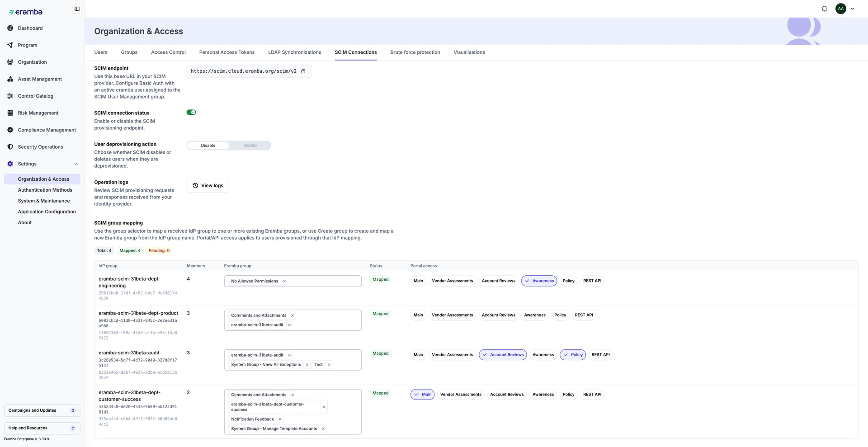
Task: Collapse the Settings menu chevron
Action: pyautogui.click(x=76, y=164)
